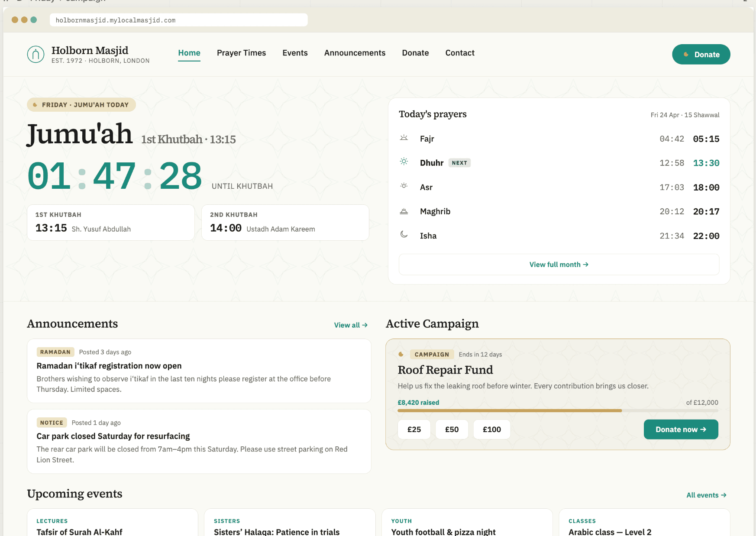Open Events from the navigation bar
Viewport: 756px width, 536px height.
pos(295,53)
